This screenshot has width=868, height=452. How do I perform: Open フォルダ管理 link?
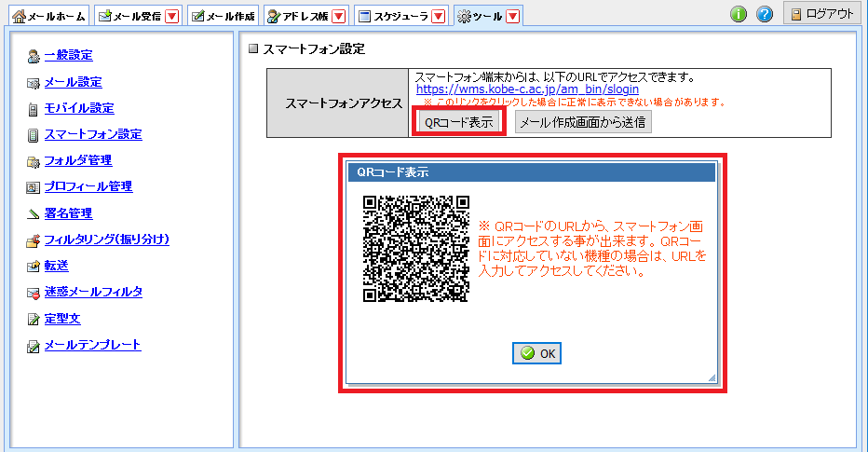(x=78, y=160)
